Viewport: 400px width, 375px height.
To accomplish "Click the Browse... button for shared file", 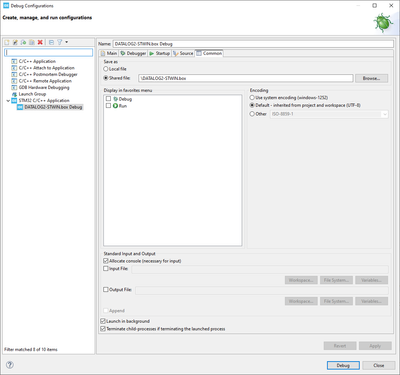I will [371, 78].
